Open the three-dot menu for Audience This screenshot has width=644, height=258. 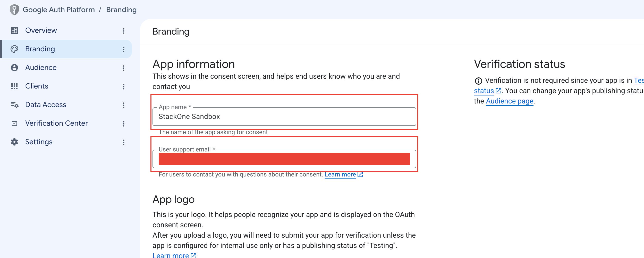(x=124, y=68)
